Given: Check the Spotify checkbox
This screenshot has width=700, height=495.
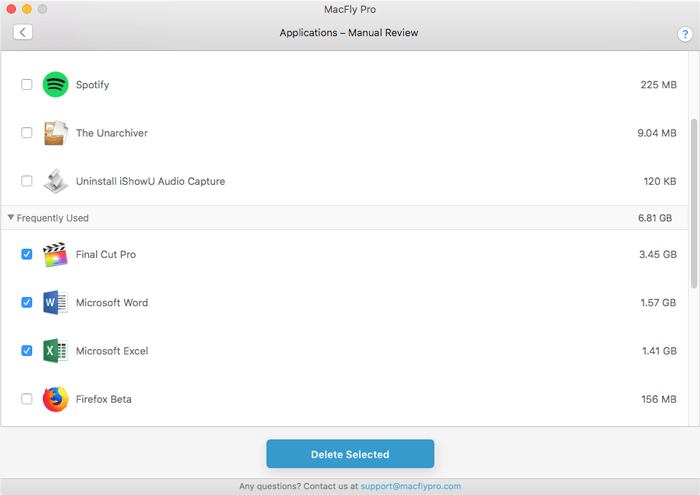Looking at the screenshot, I should (x=27, y=84).
